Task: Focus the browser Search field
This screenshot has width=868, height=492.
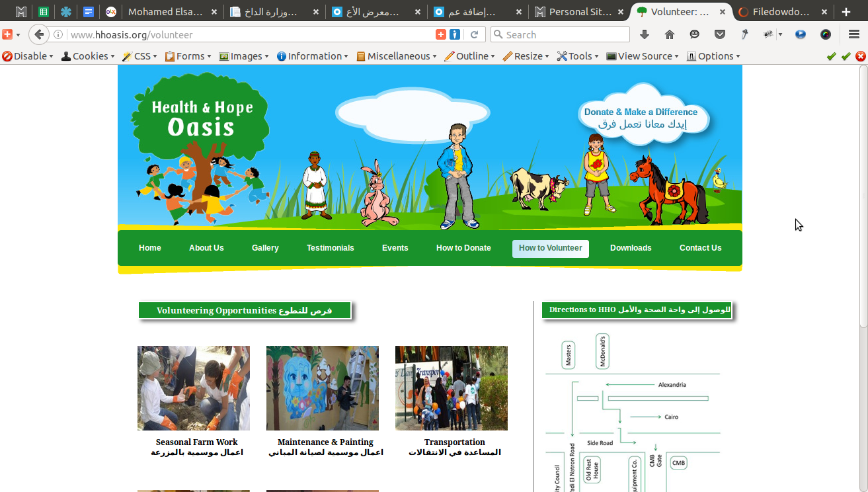Action: [560, 34]
